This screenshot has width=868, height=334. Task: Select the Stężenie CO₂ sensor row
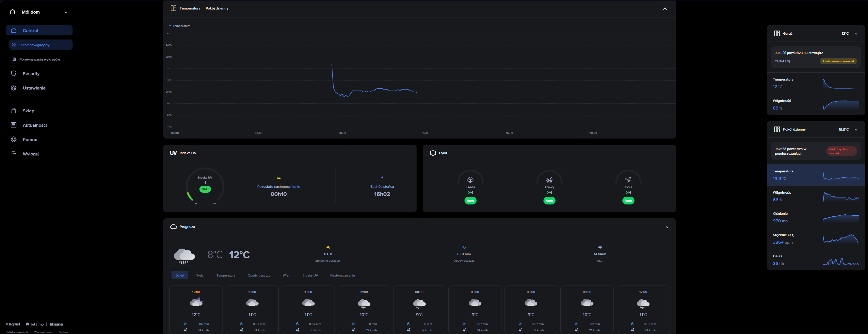(x=815, y=239)
